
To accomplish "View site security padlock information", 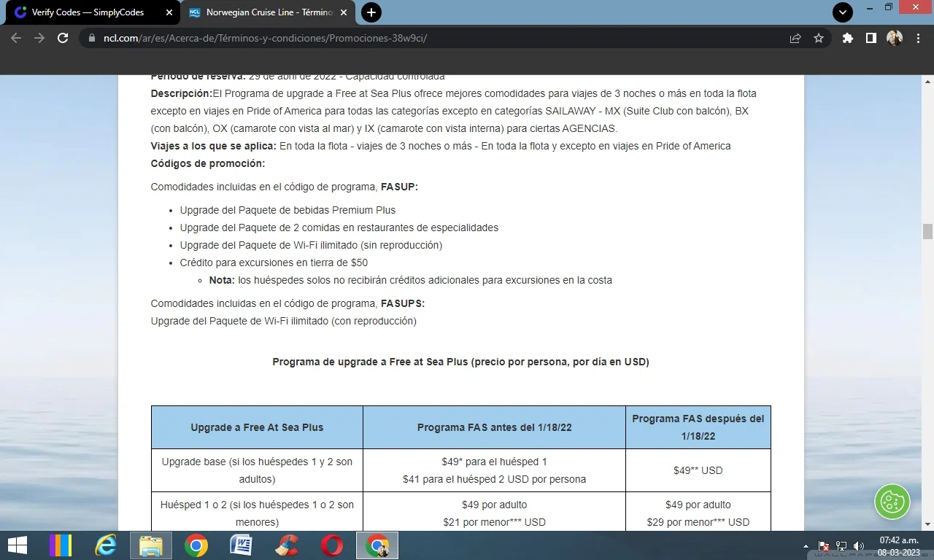I will tap(91, 38).
